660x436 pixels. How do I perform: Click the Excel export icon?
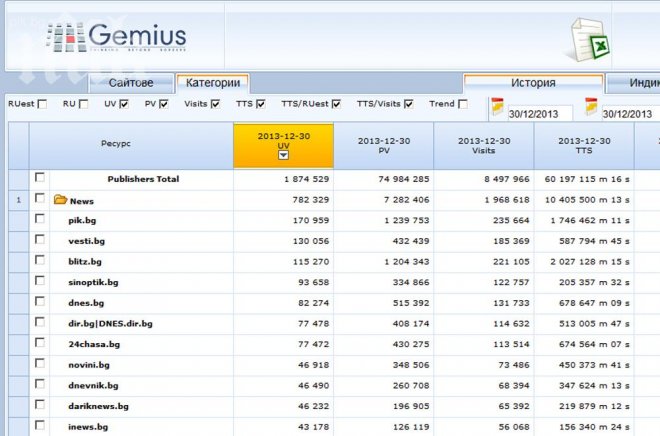[x=590, y=40]
